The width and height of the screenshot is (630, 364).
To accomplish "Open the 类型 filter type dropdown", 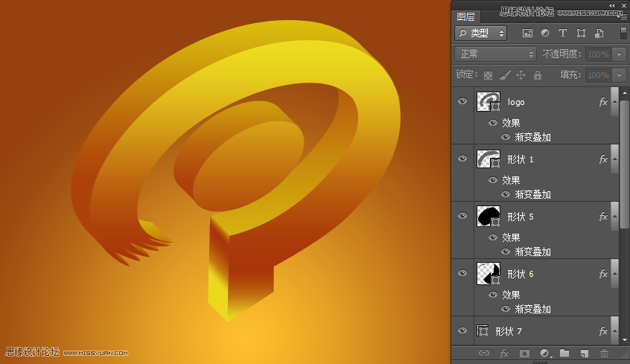I will 481,33.
